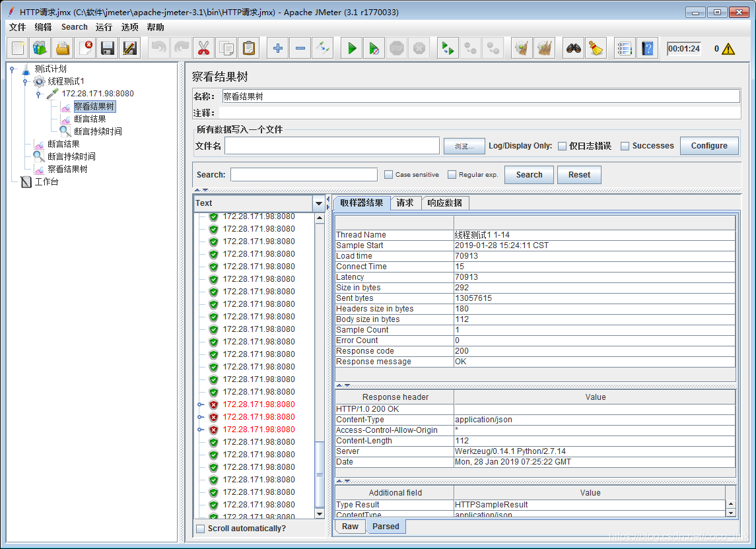Select the Parsed view tab
The height and width of the screenshot is (549, 756).
[386, 527]
